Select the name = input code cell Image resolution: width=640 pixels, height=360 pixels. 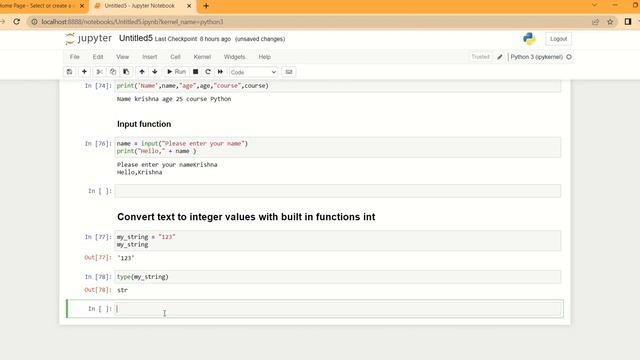coord(338,147)
